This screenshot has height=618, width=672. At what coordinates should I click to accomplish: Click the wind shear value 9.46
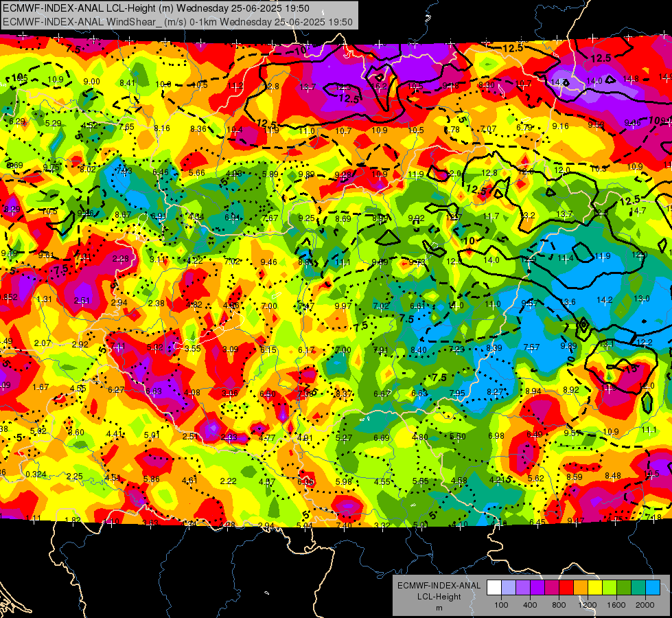[x=268, y=262]
